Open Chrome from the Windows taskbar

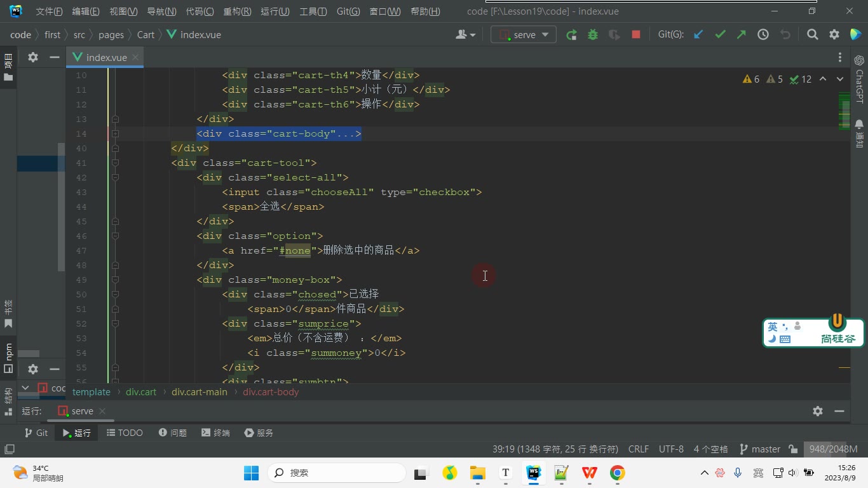click(617, 473)
